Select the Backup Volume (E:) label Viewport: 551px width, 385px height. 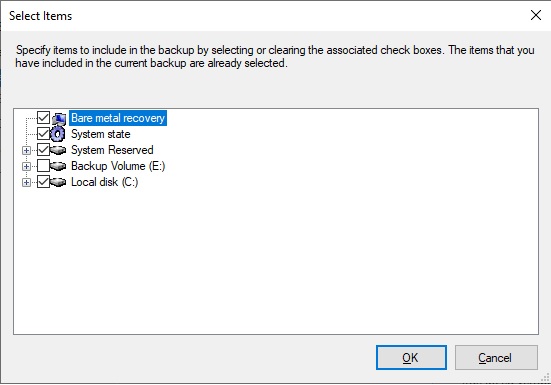click(118, 166)
